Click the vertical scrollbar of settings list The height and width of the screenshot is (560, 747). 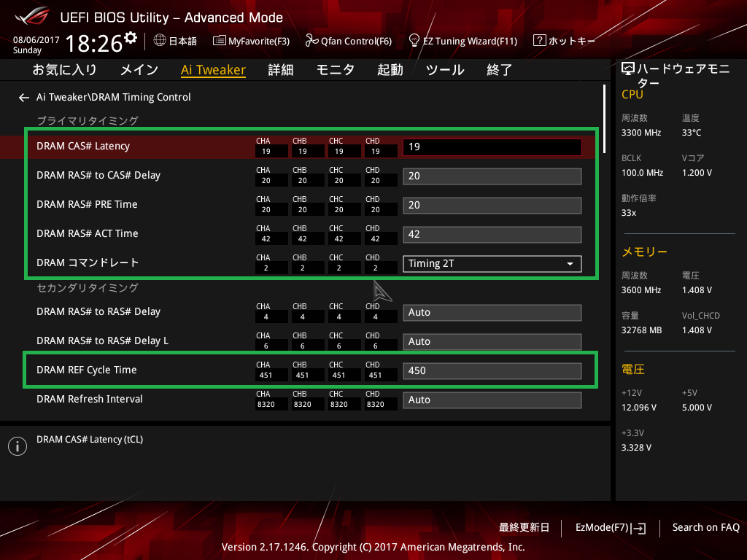(x=604, y=119)
